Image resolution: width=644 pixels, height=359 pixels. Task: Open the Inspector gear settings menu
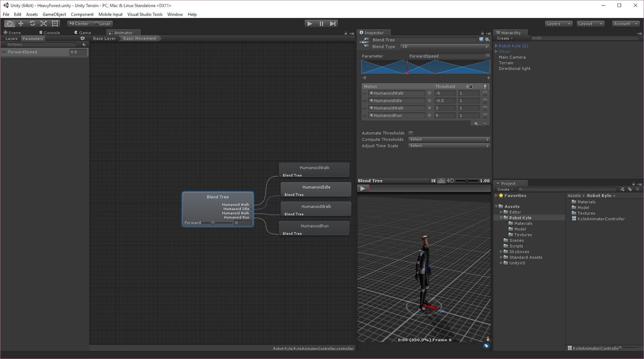tap(487, 39)
